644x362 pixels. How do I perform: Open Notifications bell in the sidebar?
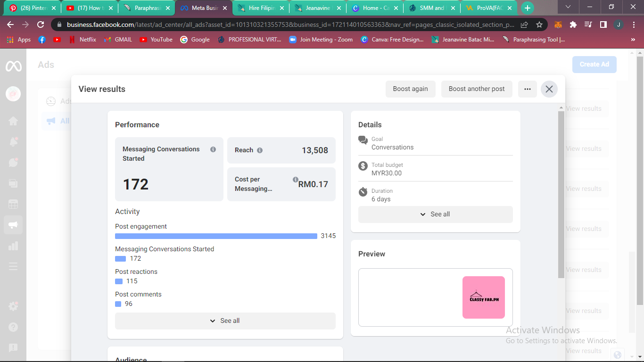point(13,142)
